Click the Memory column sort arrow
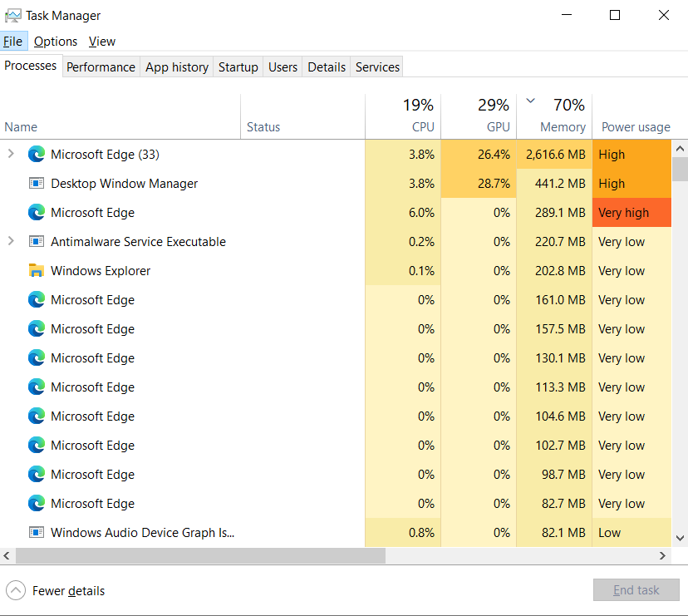Viewport: 688px width, 616px height. pyautogui.click(x=530, y=101)
